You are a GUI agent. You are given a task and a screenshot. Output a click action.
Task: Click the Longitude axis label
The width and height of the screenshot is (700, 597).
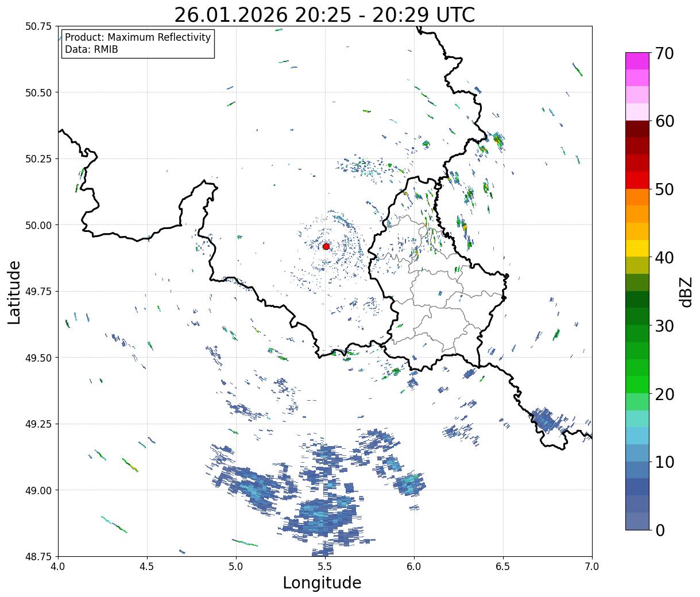322,583
